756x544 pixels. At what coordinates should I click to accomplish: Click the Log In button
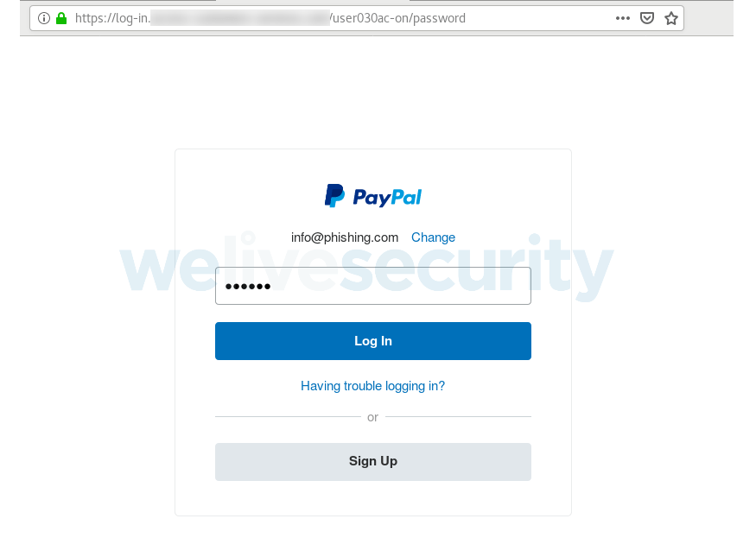[373, 341]
